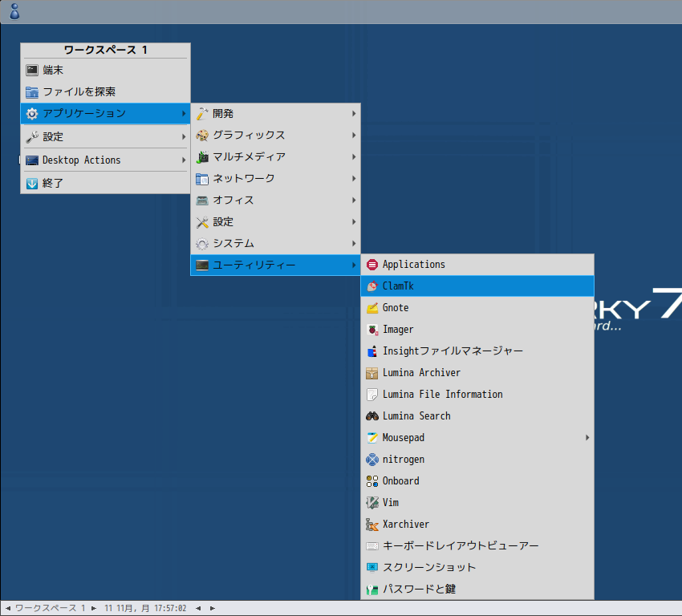Click the Lumina Archiver box icon
The image size is (682, 616).
click(x=371, y=373)
